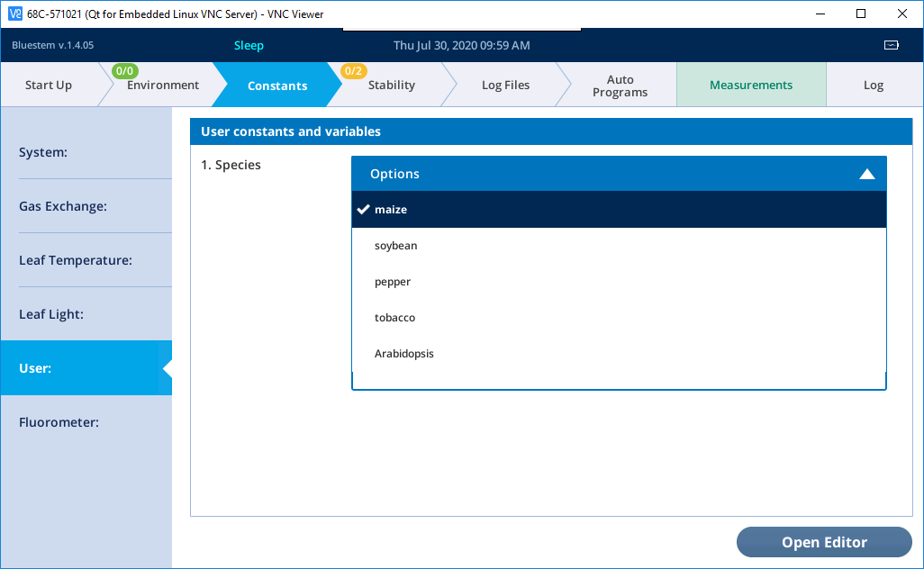Open System constants section

pyautogui.click(x=86, y=152)
